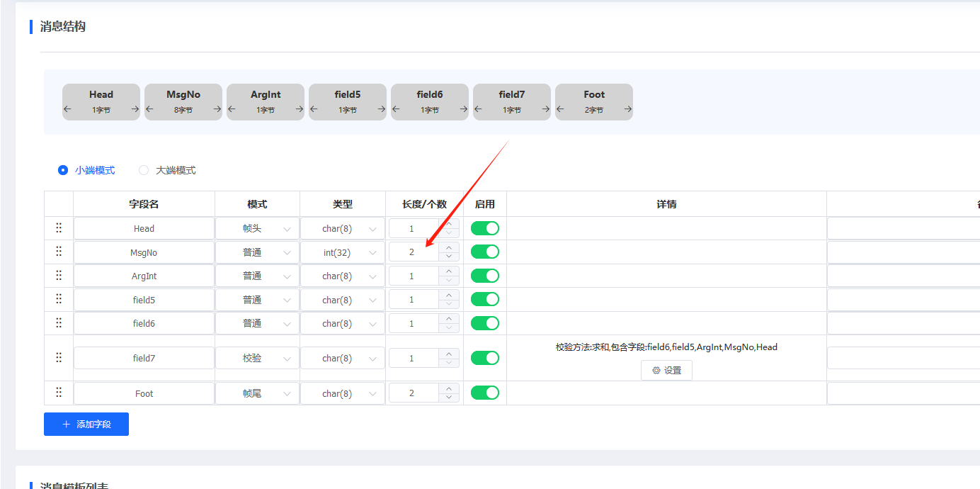Click drag handle of field7 row

pyautogui.click(x=59, y=358)
